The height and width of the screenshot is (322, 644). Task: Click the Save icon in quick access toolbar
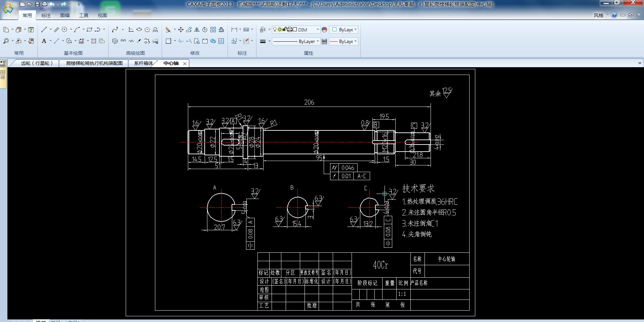(37, 4)
